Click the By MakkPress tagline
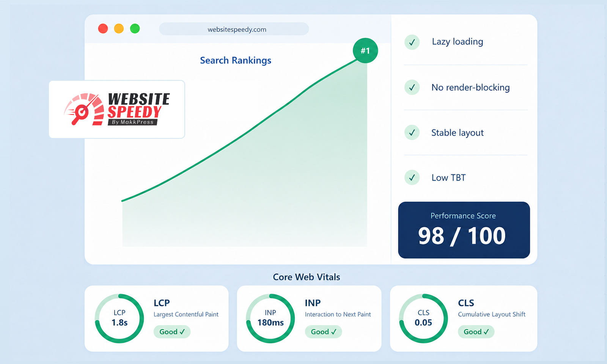Image resolution: width=607 pixels, height=364 pixels. pos(133,122)
